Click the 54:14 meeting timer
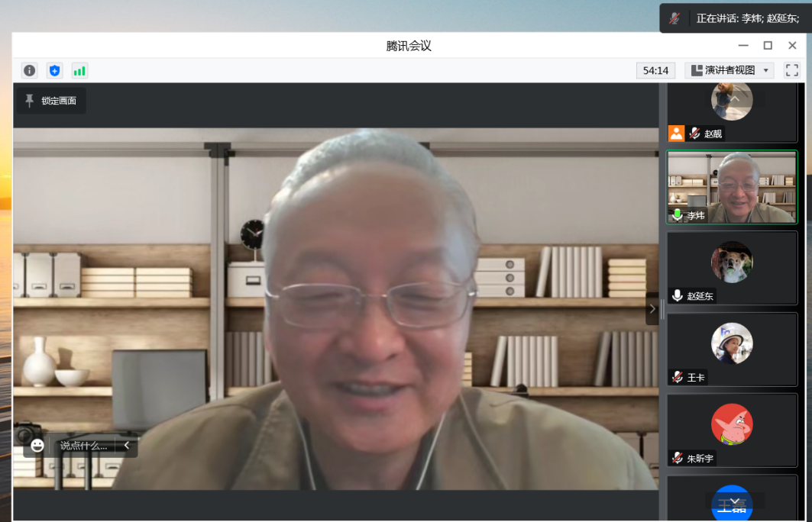The width and height of the screenshot is (812, 522). pos(655,70)
